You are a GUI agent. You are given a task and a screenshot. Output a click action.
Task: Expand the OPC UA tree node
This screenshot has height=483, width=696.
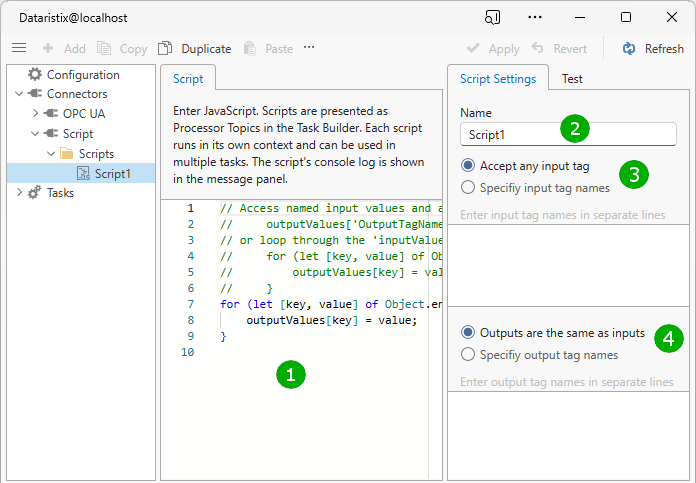(x=36, y=113)
